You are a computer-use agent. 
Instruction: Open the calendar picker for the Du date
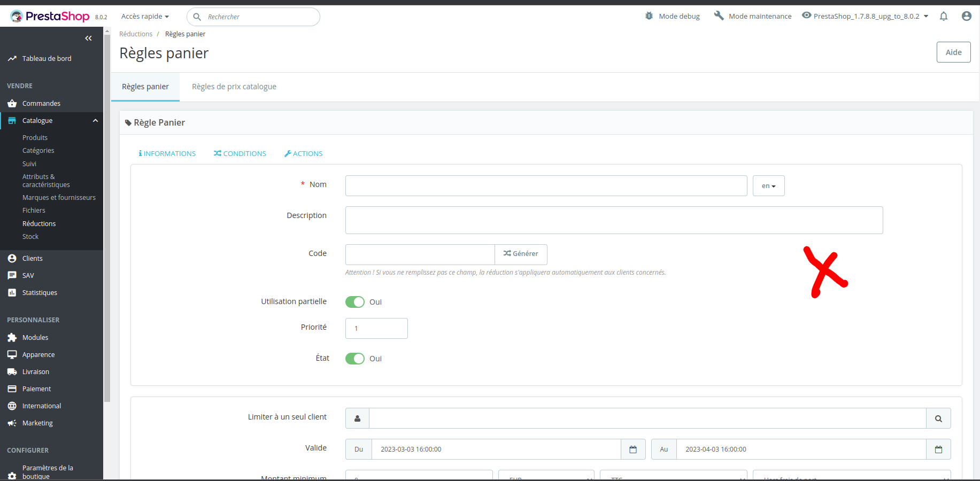633,449
